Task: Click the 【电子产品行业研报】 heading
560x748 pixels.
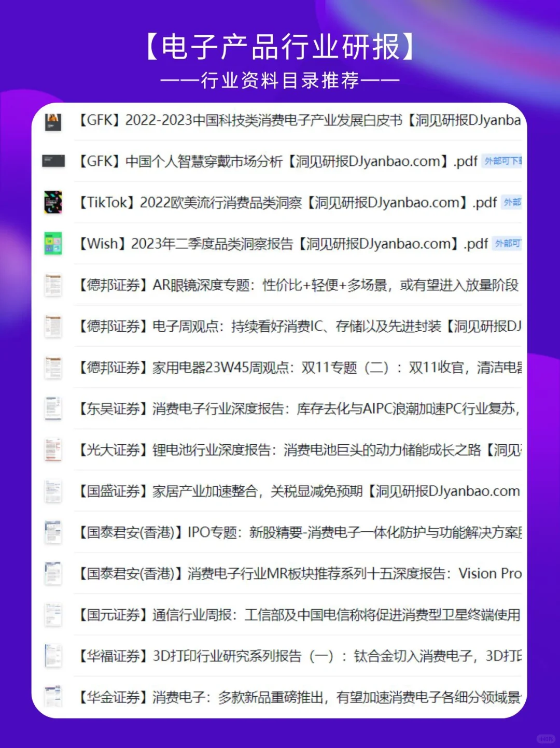Action: click(280, 47)
